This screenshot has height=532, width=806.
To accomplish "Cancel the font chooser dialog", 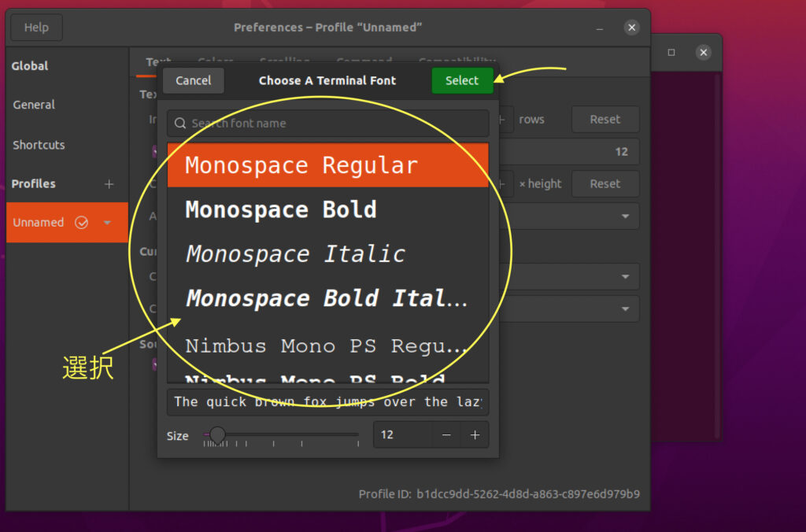I will [x=193, y=80].
